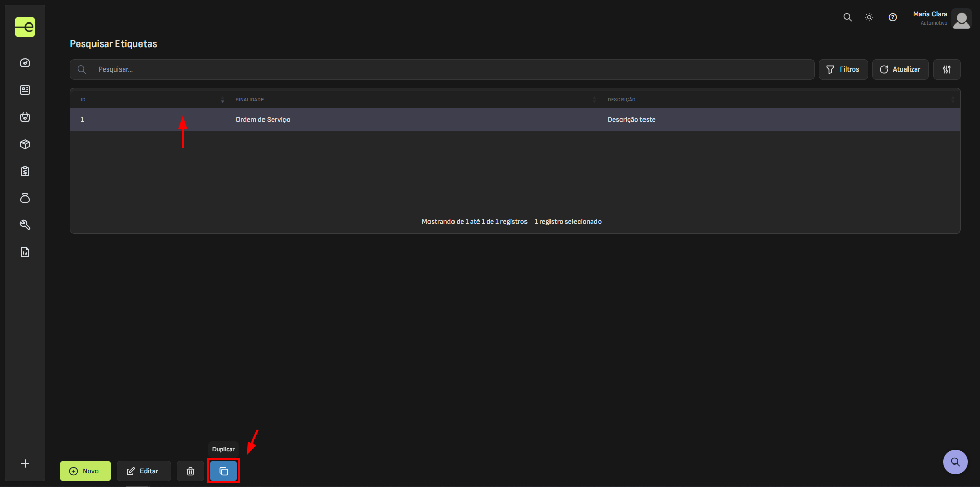
Task: Click the '1 registro selecionado' status text
Action: [x=568, y=222]
